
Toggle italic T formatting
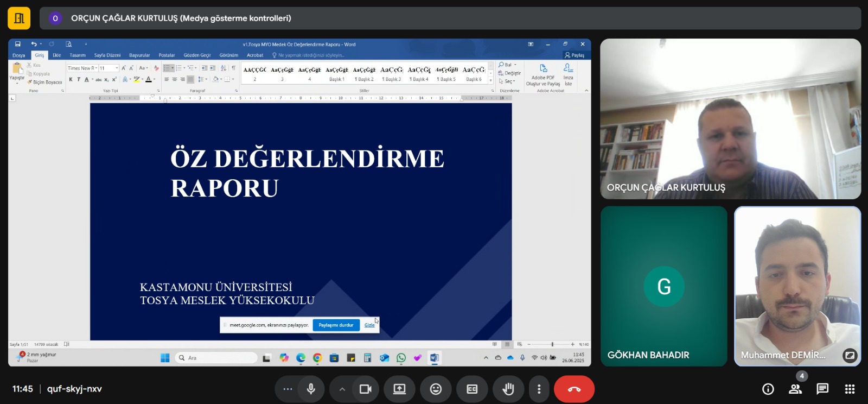79,79
